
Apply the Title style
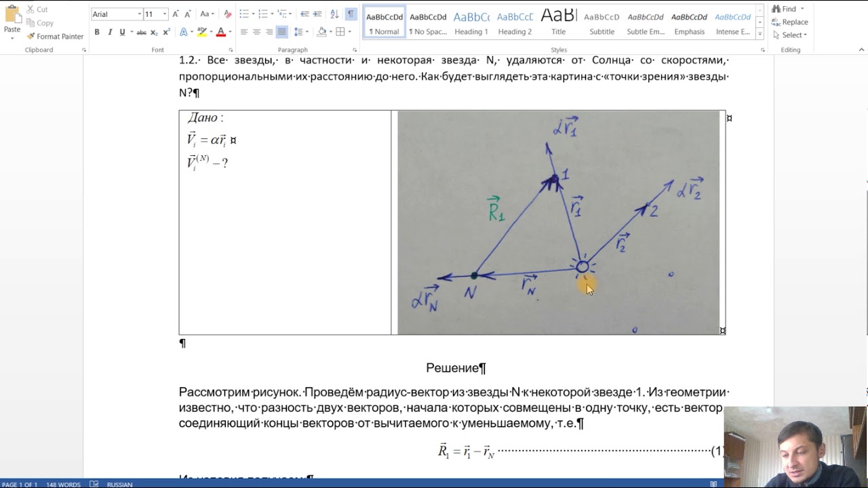pyautogui.click(x=558, y=22)
